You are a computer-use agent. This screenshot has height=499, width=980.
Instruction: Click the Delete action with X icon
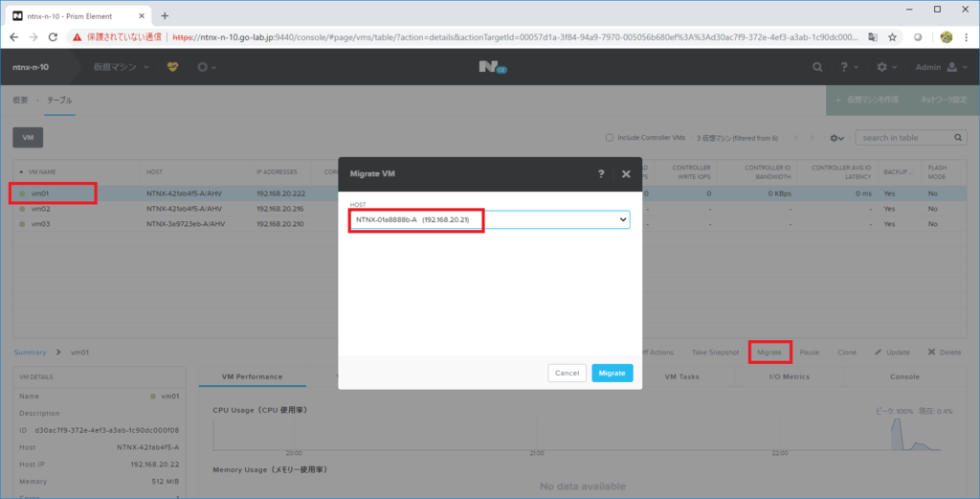(x=945, y=352)
